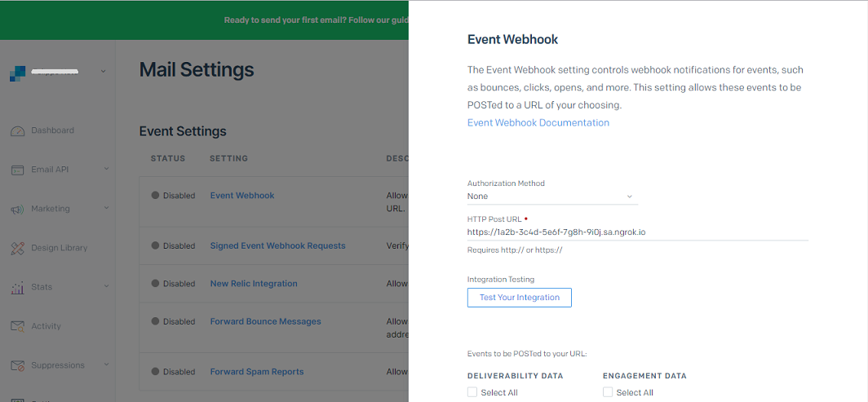The height and width of the screenshot is (402, 868).
Task: Click the Test Your Integration button
Action: tap(519, 298)
